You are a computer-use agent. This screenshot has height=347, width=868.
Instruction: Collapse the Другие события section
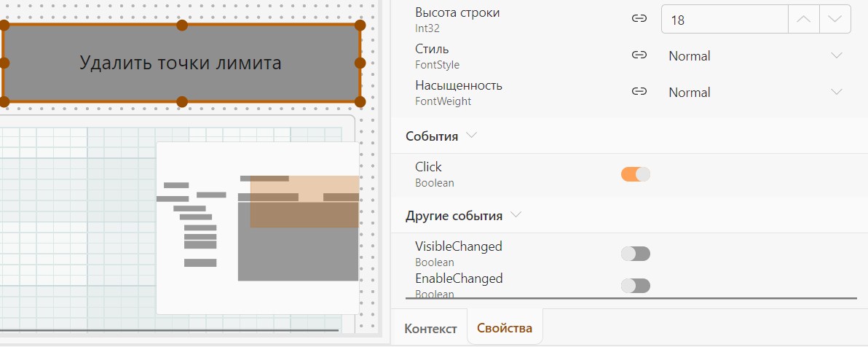coord(516,215)
